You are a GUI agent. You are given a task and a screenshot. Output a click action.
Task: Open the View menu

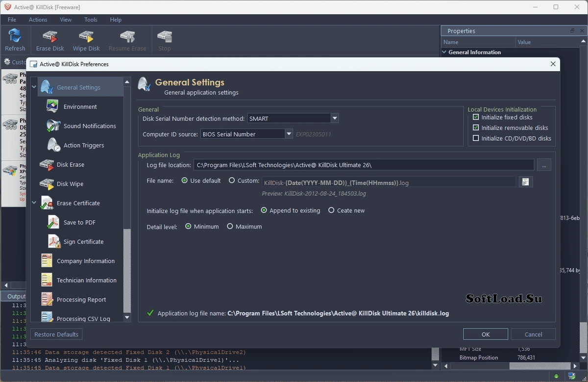(66, 20)
